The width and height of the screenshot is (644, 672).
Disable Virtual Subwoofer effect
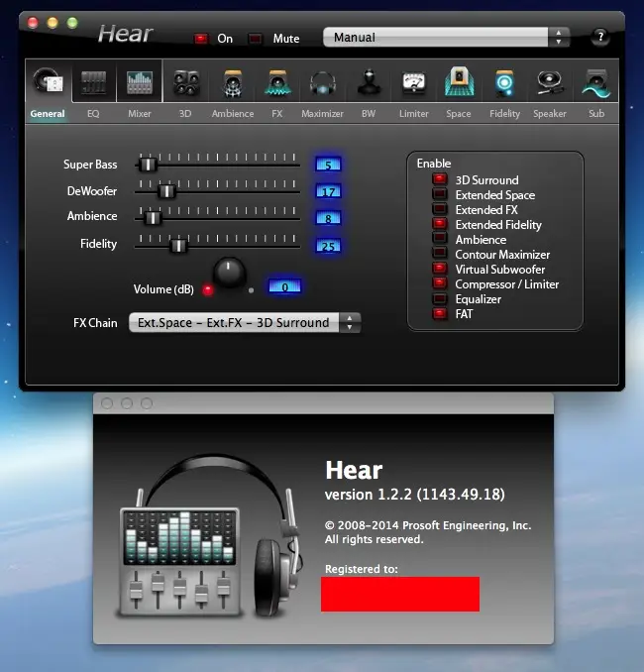click(x=440, y=269)
